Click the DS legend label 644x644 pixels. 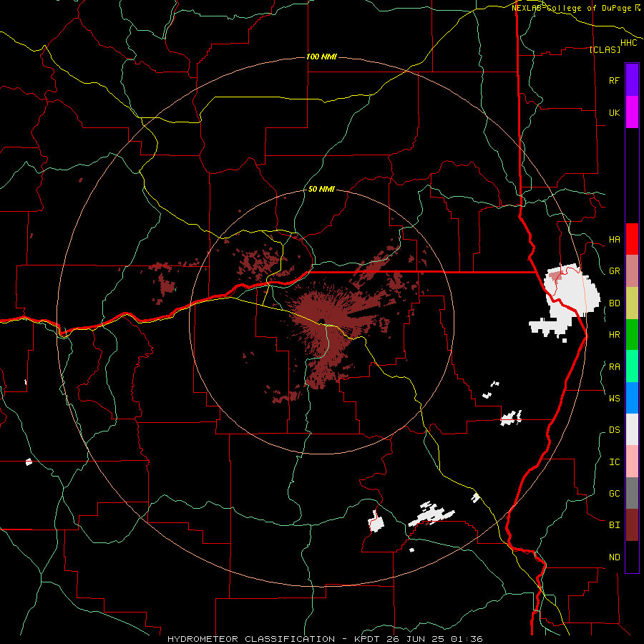[614, 430]
